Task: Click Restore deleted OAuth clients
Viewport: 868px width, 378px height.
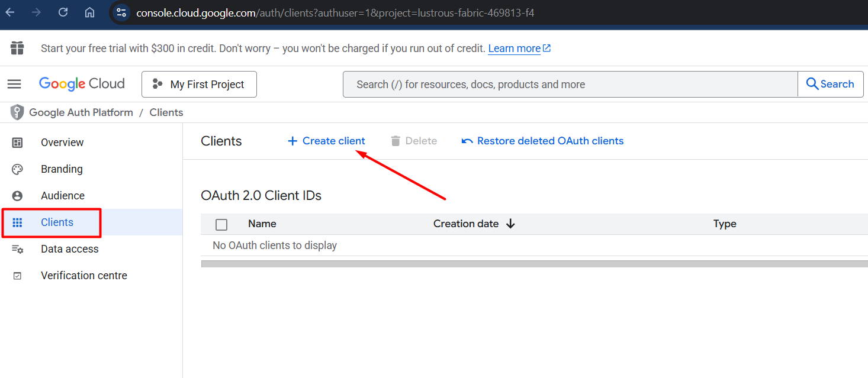Action: tap(542, 141)
